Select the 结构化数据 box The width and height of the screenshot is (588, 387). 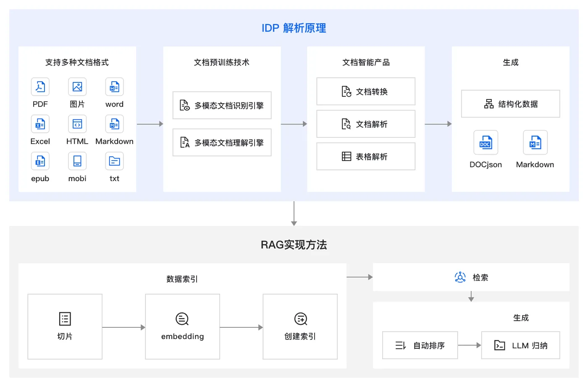pos(511,104)
